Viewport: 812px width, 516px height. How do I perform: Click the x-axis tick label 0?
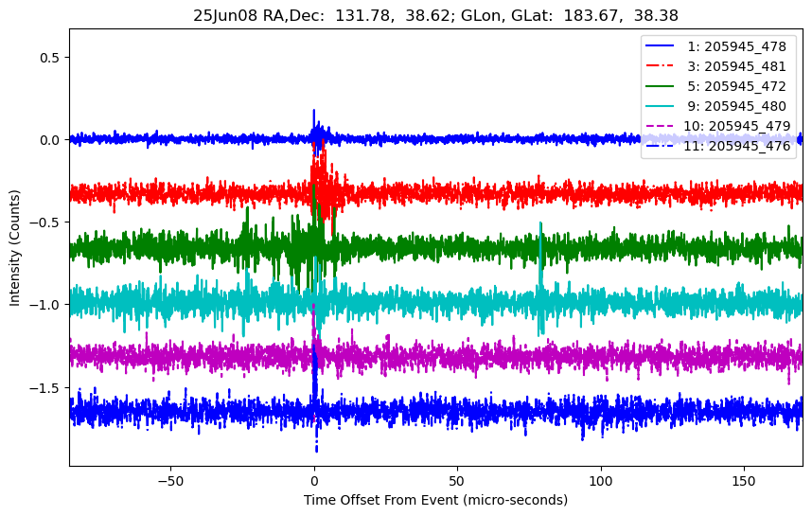314,481
